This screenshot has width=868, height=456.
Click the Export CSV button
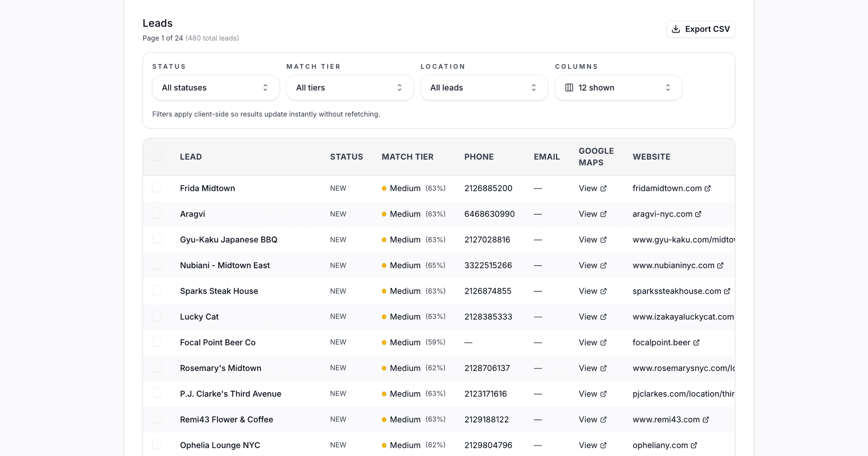coord(700,28)
